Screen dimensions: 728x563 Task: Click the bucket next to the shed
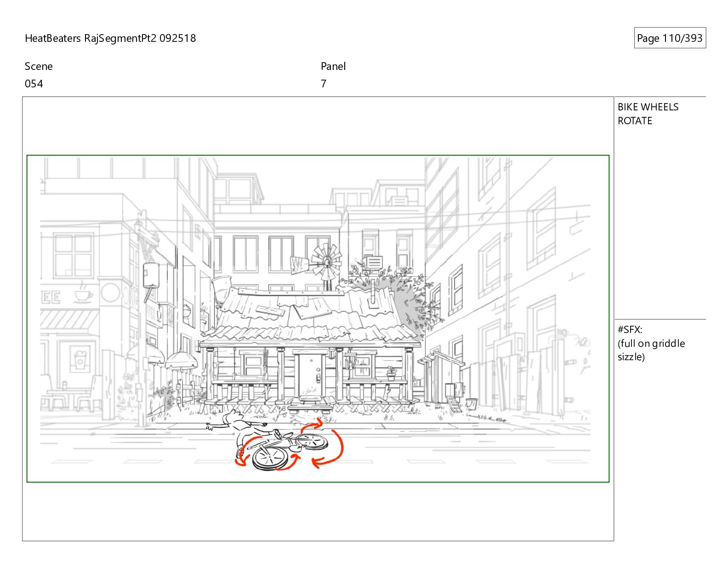pos(472,404)
